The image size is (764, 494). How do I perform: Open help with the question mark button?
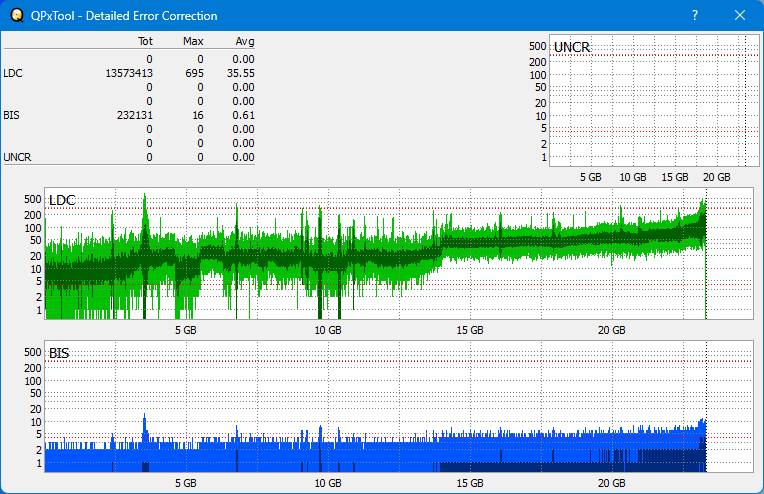click(x=695, y=16)
